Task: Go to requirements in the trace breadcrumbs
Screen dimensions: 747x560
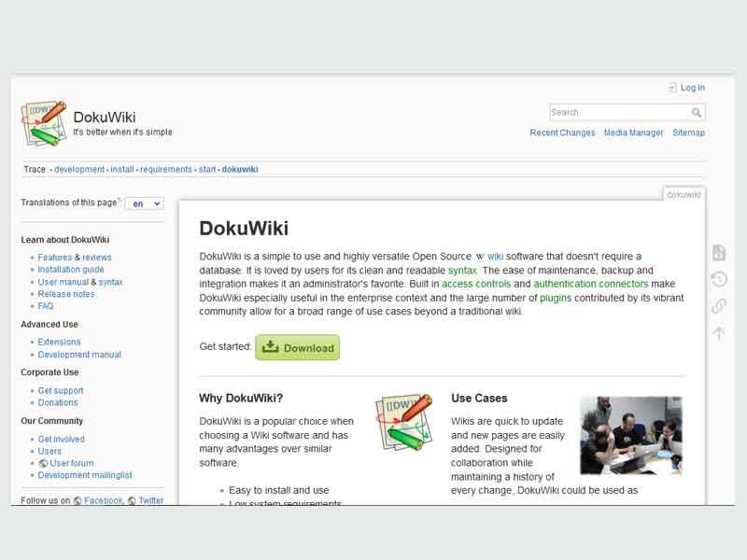Action: pos(166,169)
